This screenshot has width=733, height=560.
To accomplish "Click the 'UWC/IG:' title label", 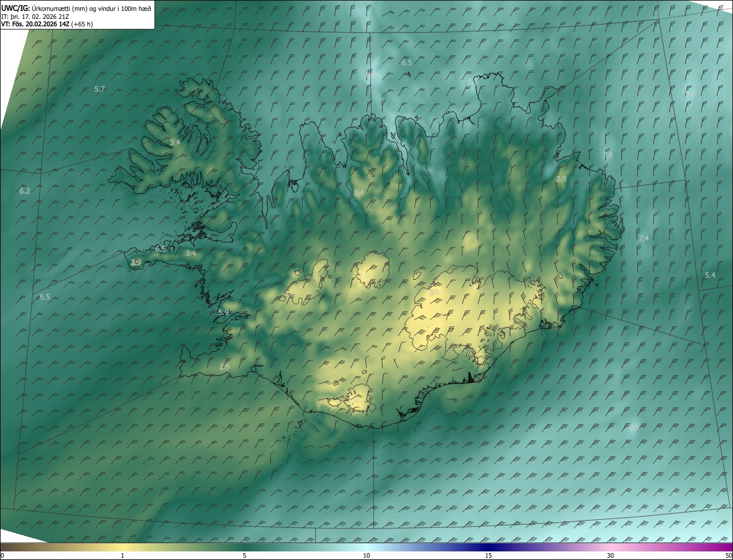I will [x=15, y=8].
